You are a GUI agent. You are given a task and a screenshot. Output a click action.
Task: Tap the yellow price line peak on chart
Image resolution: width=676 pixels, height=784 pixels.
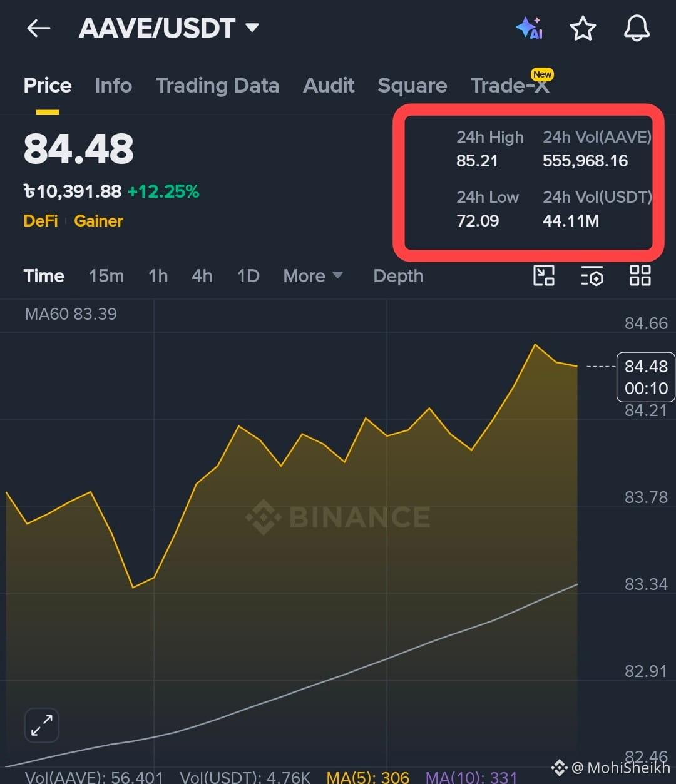[x=535, y=344]
